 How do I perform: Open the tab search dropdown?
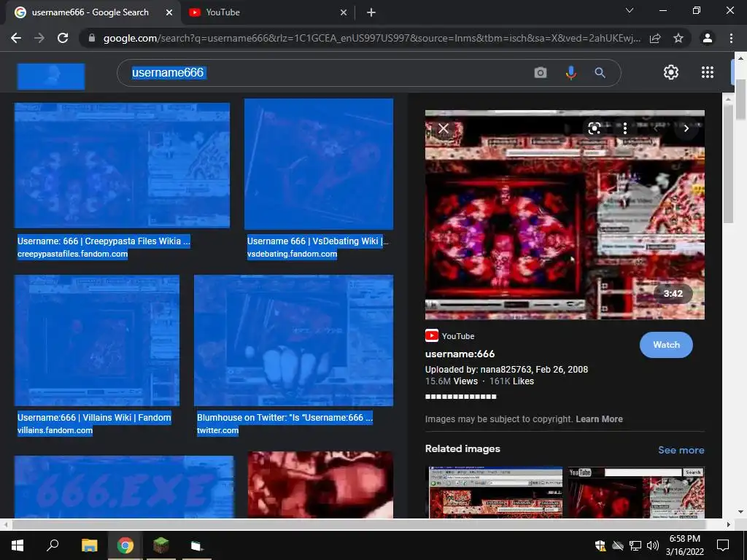click(630, 10)
